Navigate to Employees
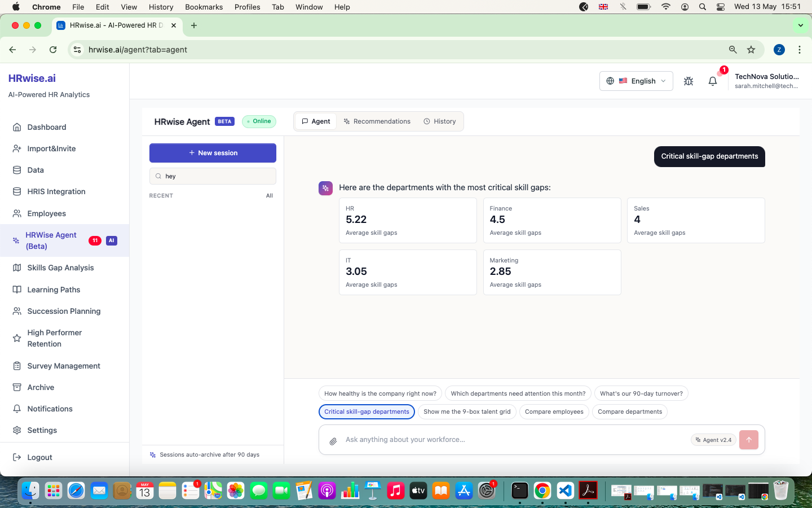The height and width of the screenshot is (508, 812). click(x=47, y=213)
